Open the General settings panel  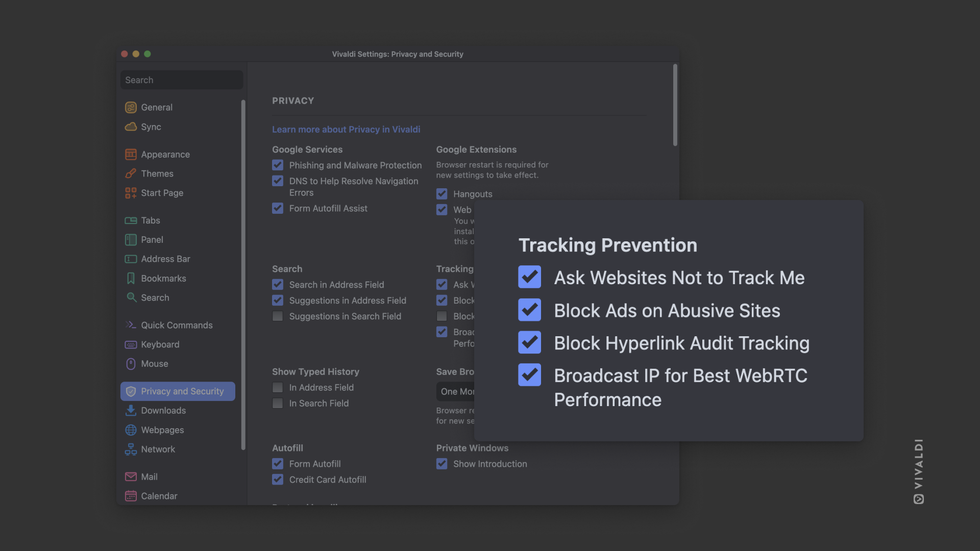(157, 108)
